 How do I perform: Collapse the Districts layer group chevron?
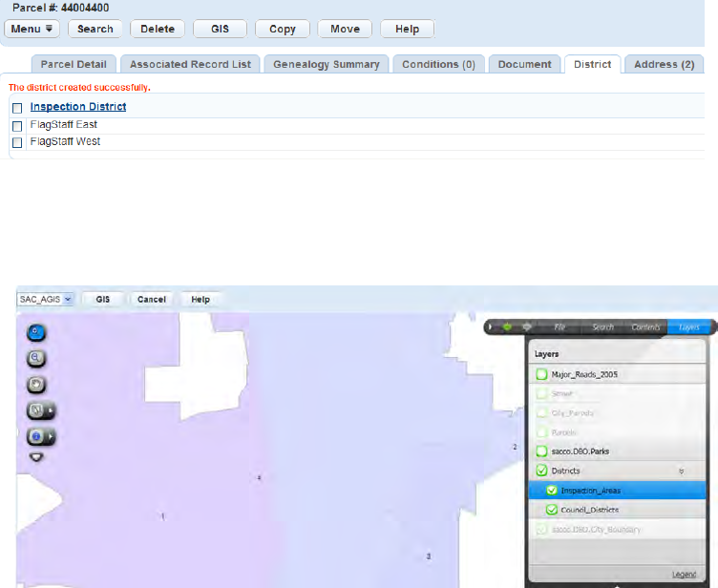coord(682,472)
